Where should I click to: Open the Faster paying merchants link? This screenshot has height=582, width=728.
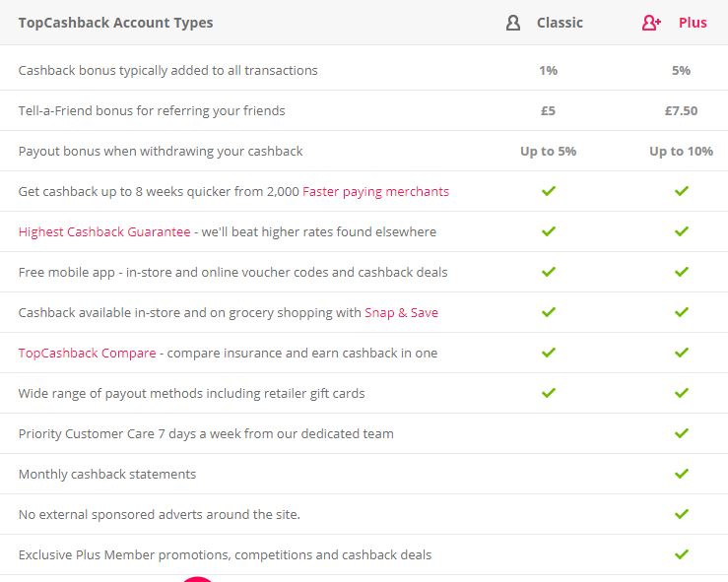[375, 192]
